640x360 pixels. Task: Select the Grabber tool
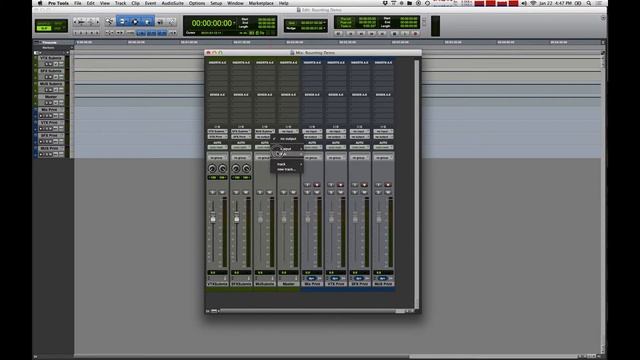coord(147,21)
